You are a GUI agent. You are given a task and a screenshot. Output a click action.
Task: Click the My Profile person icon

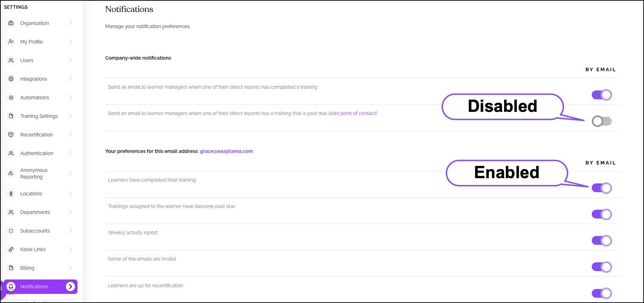pyautogui.click(x=11, y=42)
